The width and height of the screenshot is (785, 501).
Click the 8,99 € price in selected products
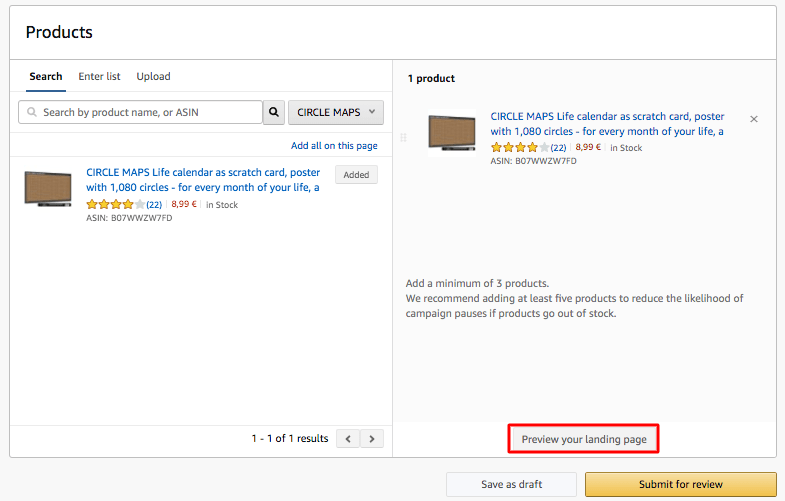pos(588,147)
